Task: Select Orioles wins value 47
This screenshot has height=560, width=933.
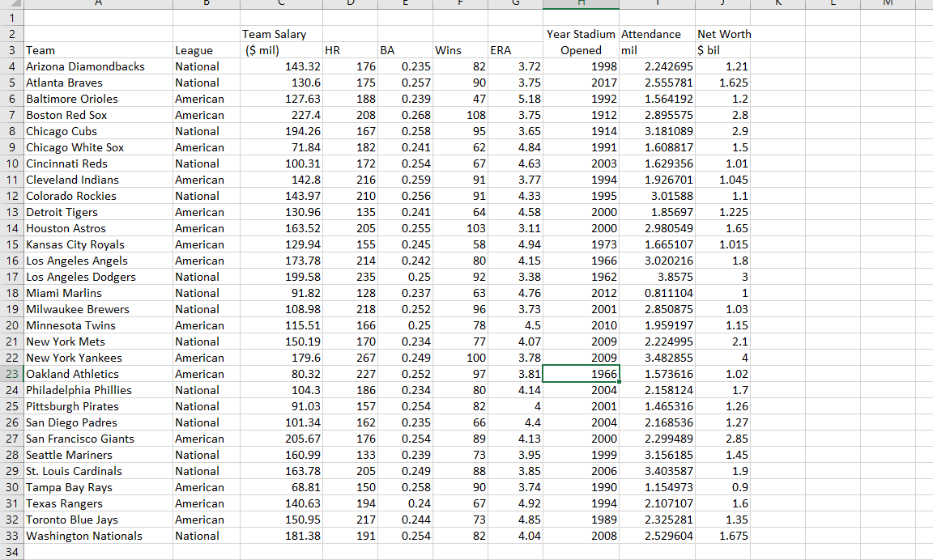Action: pos(461,99)
